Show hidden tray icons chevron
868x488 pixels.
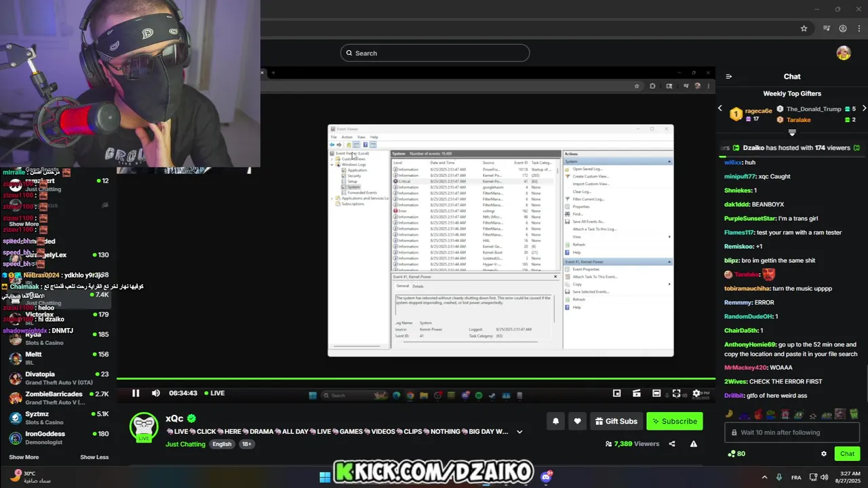[x=764, y=477]
